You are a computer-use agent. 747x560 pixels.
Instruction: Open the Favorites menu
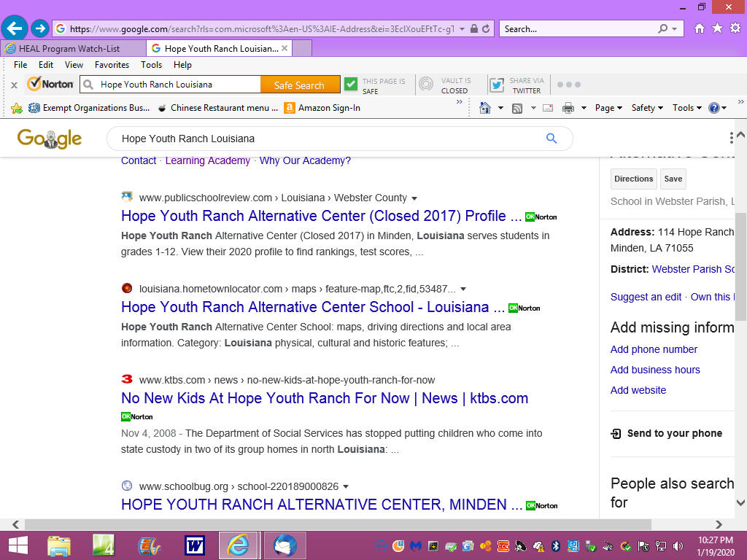coord(112,65)
